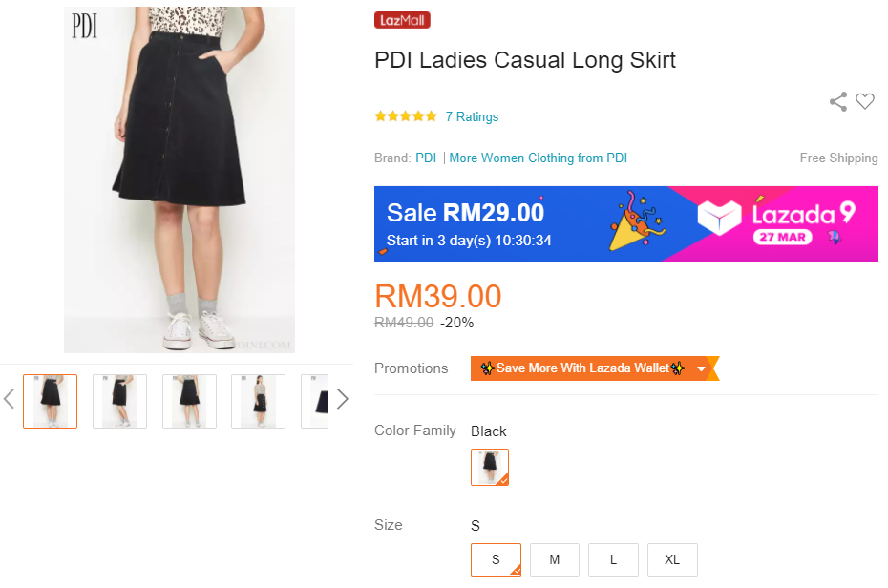Open More Women Clothing from PDI
The image size is (888, 588).
point(539,158)
